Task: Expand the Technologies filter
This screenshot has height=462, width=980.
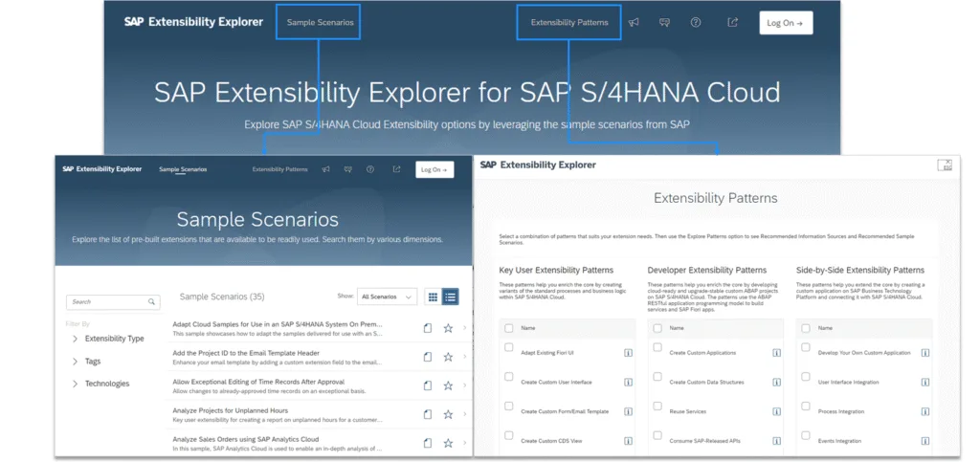Action: (x=75, y=384)
